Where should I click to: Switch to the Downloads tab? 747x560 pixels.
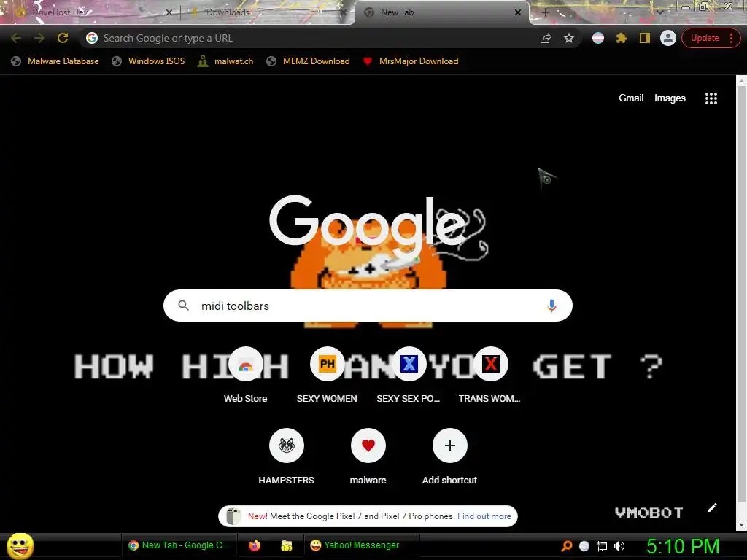coord(267,12)
